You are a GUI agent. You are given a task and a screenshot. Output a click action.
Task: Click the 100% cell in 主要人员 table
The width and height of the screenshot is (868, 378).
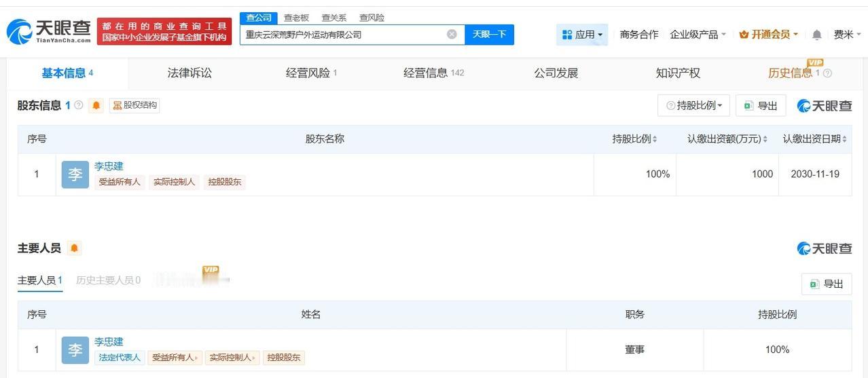tap(777, 350)
